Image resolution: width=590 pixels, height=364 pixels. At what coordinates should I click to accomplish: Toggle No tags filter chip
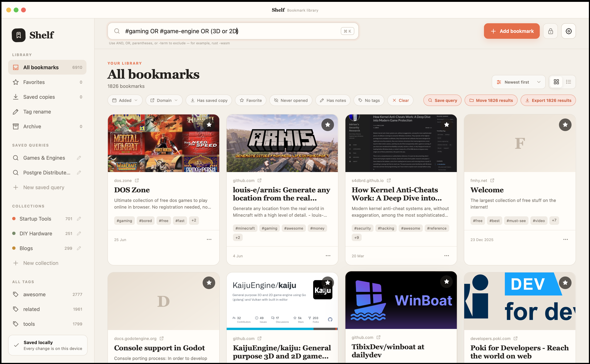pos(369,100)
